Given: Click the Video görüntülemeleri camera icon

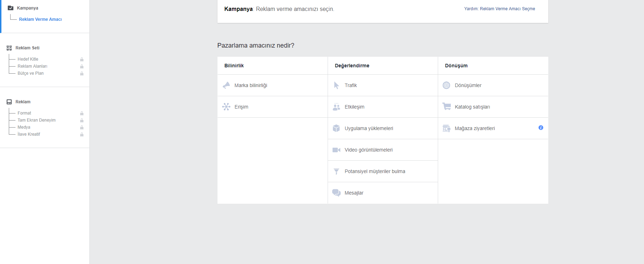Looking at the screenshot, I should (336, 150).
